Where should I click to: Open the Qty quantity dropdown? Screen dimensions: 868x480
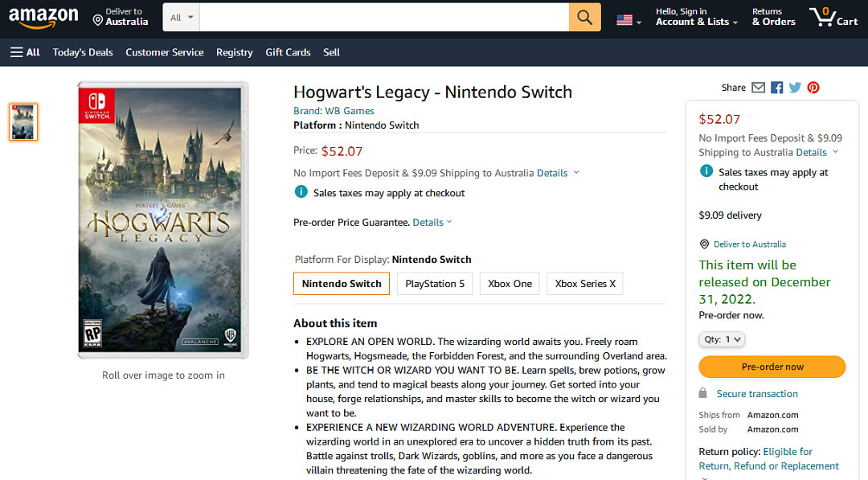[x=723, y=339]
